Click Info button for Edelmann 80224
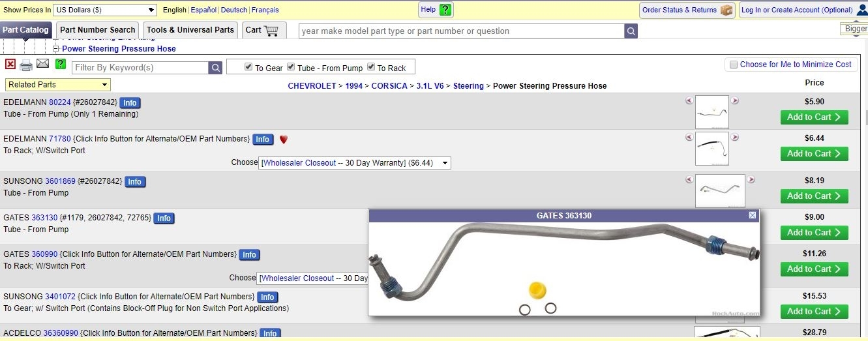The width and height of the screenshot is (868, 341). point(130,103)
